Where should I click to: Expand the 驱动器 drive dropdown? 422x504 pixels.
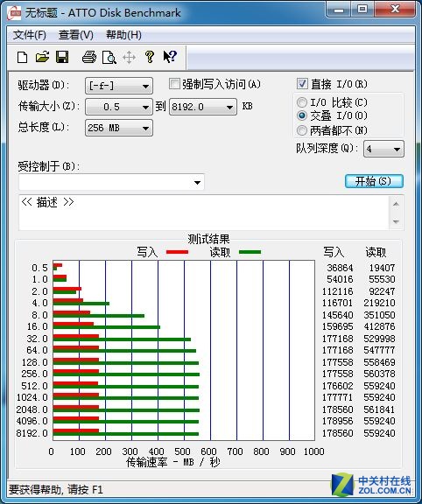tap(119, 86)
